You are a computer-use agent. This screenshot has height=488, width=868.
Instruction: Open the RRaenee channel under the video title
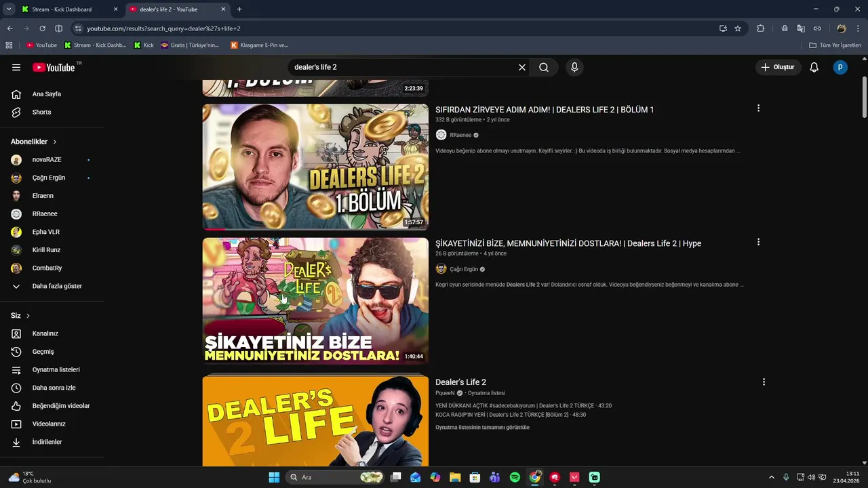(x=460, y=135)
